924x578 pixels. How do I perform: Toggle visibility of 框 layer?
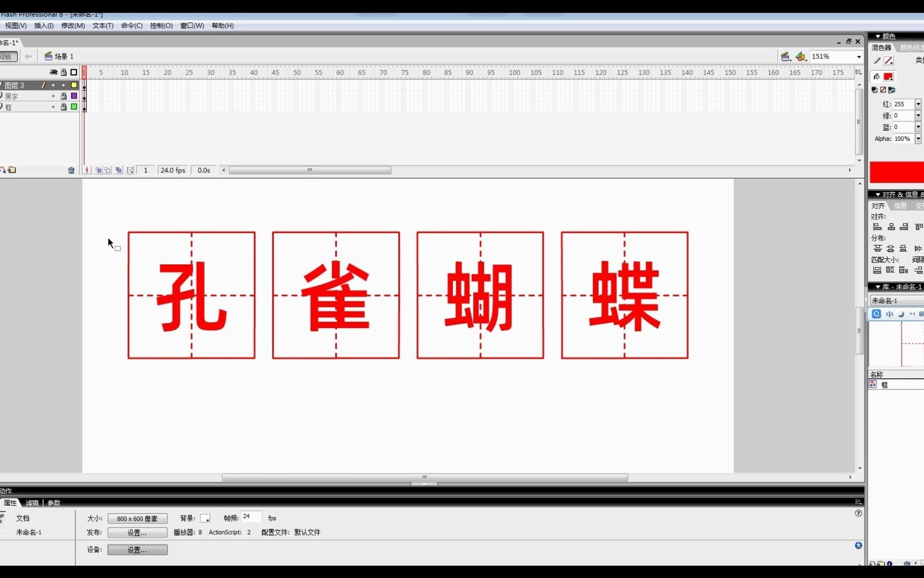(53, 107)
